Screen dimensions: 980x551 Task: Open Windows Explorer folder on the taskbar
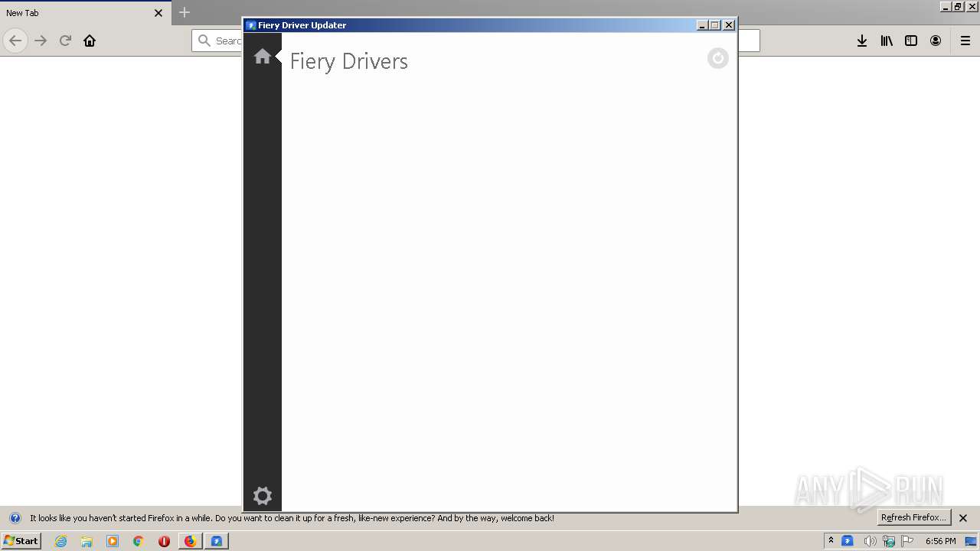[87, 541]
